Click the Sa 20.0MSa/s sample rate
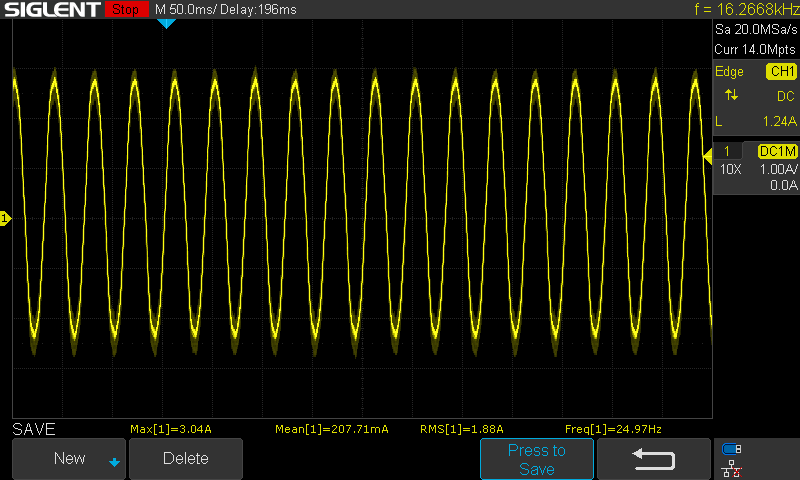The height and width of the screenshot is (480, 800). [756, 30]
